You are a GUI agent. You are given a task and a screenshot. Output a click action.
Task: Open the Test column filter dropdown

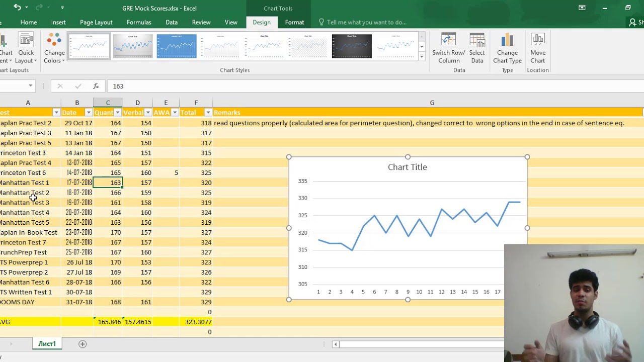pyautogui.click(x=56, y=113)
